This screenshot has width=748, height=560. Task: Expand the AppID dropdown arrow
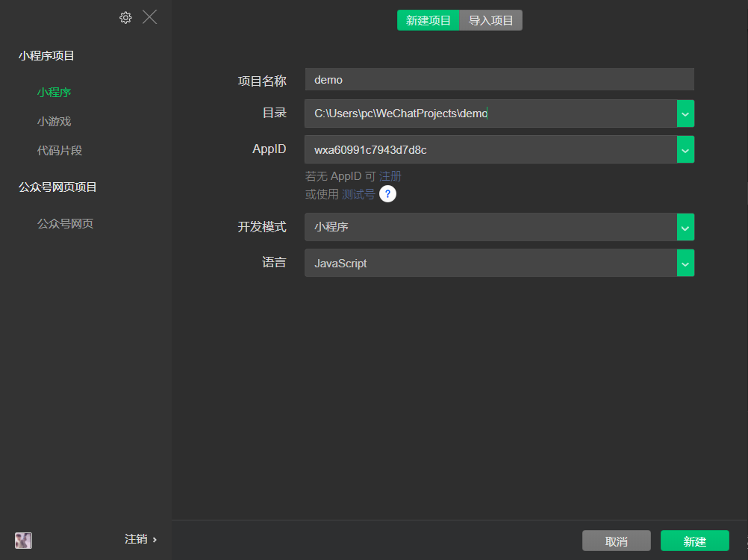685,149
